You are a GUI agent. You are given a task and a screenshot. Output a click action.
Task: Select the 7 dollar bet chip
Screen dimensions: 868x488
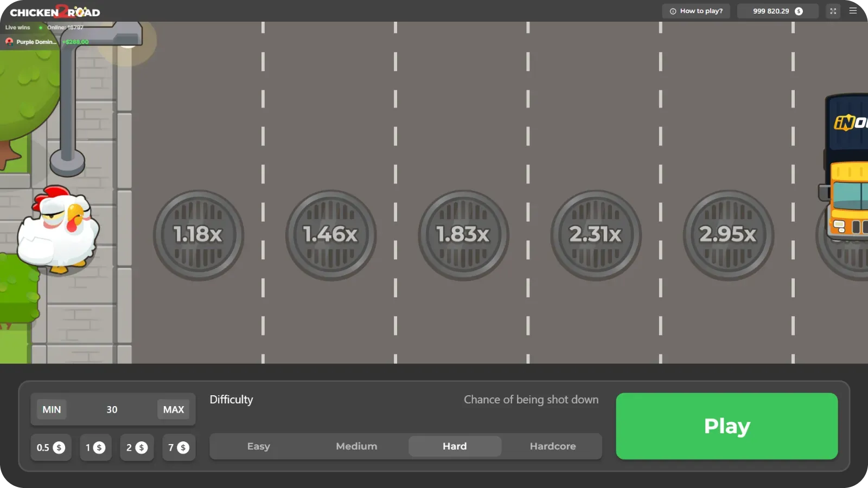[178, 447]
